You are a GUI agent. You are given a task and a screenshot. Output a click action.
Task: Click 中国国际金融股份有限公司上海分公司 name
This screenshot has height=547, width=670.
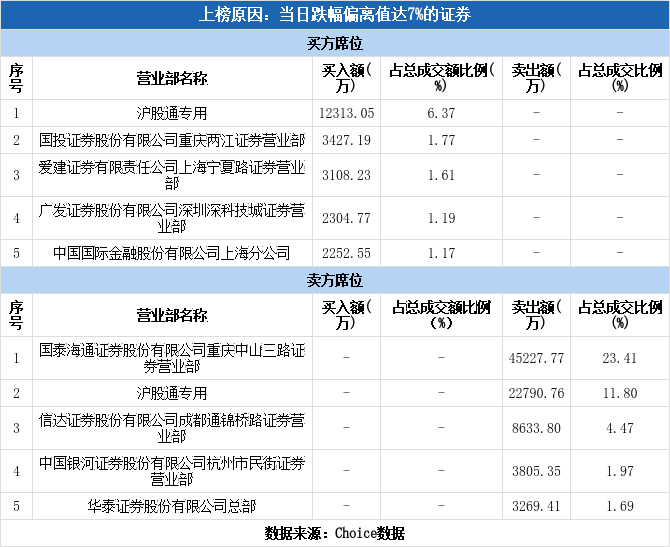[x=172, y=253]
